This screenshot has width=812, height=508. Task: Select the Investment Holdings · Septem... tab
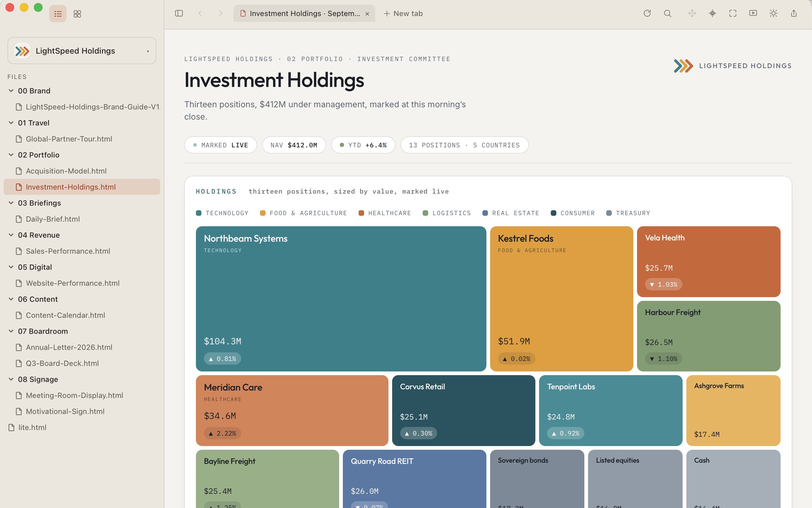click(x=304, y=14)
